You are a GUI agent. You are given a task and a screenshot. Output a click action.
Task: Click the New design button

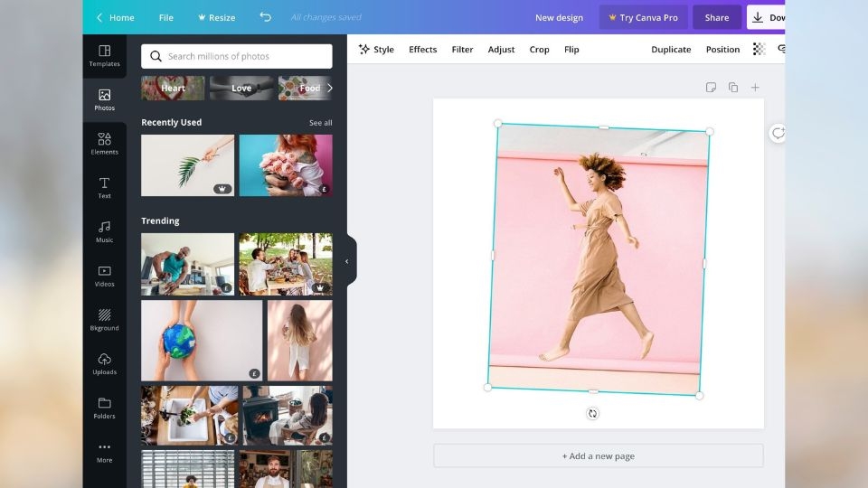point(559,17)
